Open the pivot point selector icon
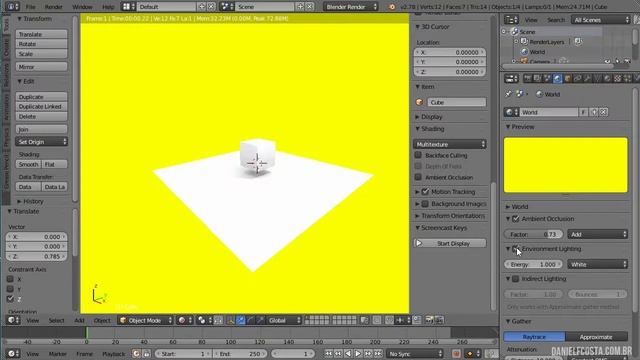The image size is (640, 360). (205, 320)
